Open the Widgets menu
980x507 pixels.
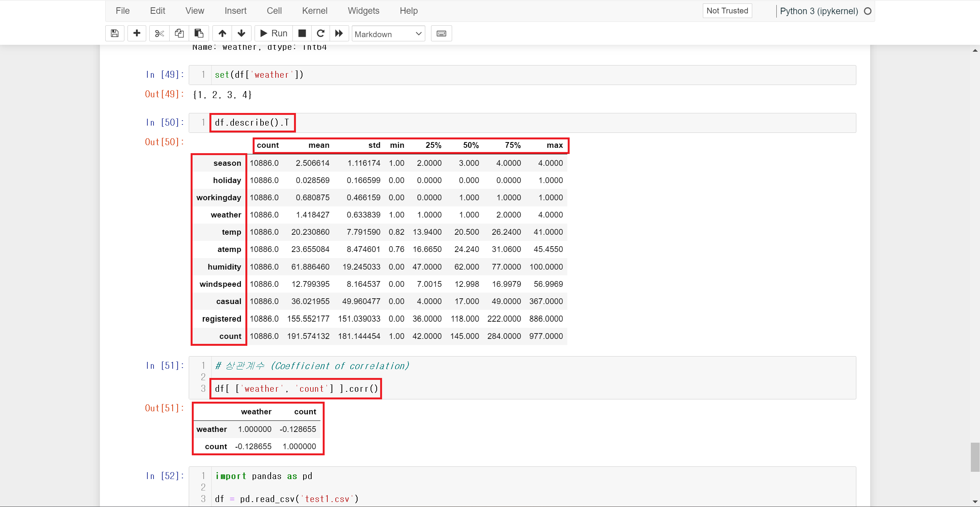tap(363, 11)
